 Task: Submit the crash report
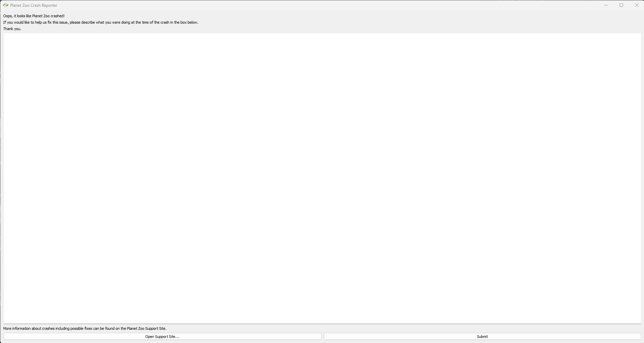483,337
